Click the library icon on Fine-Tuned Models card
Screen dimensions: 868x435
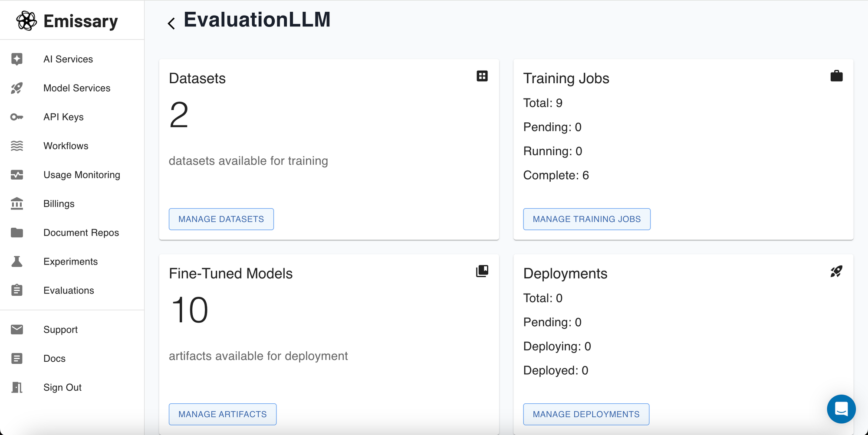pyautogui.click(x=482, y=271)
